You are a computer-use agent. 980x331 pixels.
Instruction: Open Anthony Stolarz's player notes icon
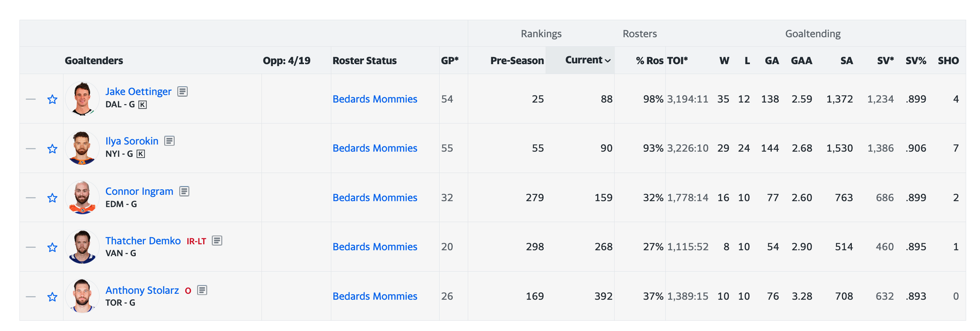[202, 290]
